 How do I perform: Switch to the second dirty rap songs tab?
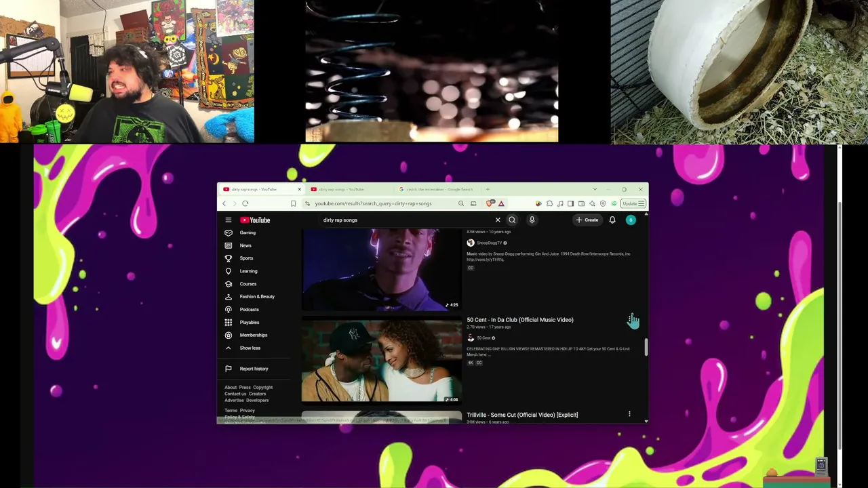click(350, 190)
